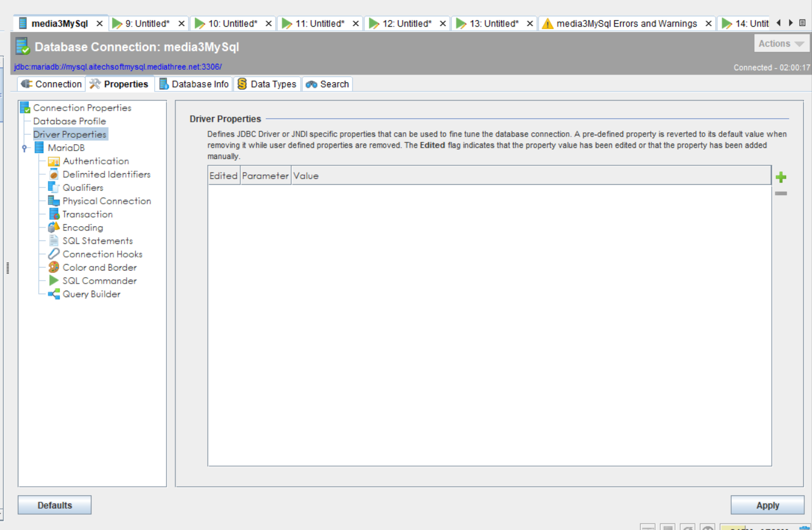Viewport: 812px width, 530px height.
Task: Open the Data Types tab
Action: (267, 84)
